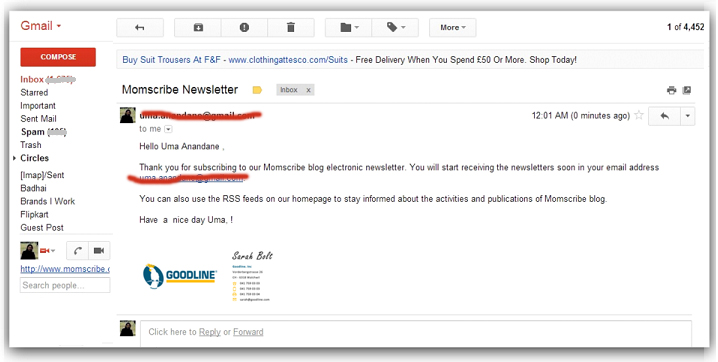Open the Guest Post label
718x362 pixels.
click(42, 227)
